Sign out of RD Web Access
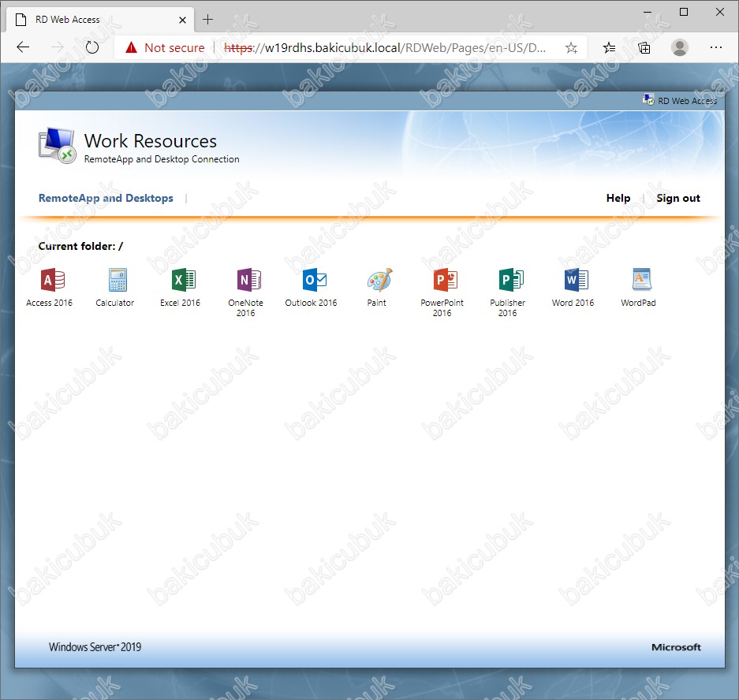The image size is (739, 700). (x=677, y=199)
